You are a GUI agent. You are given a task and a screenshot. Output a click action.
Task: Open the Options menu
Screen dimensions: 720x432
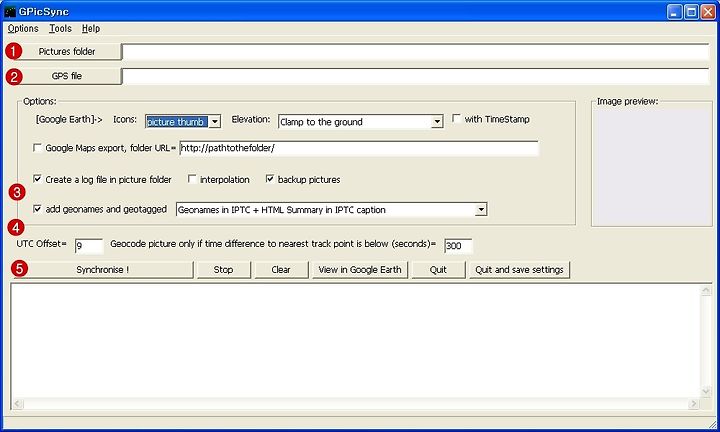[23, 28]
